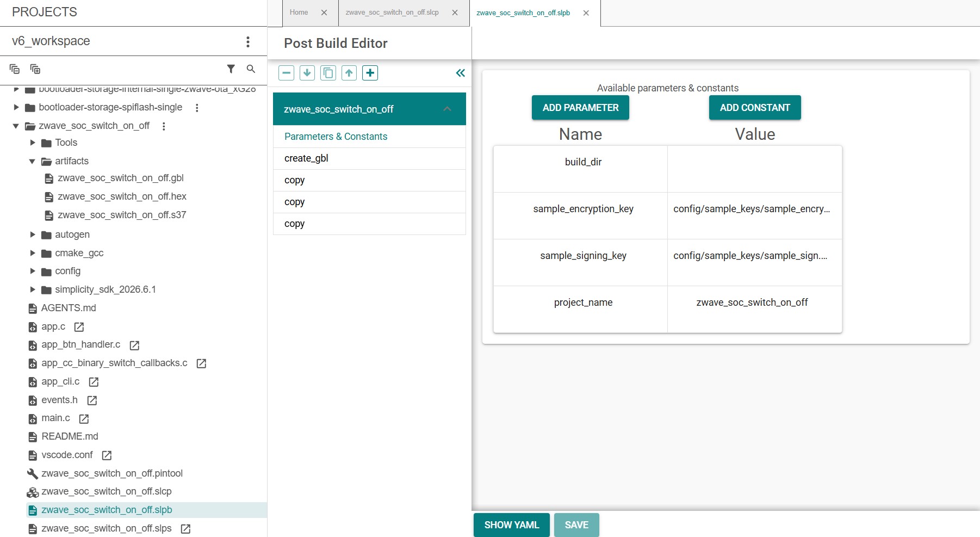Click the sample_encryption_key value cell
The image size is (980, 537).
click(x=755, y=216)
